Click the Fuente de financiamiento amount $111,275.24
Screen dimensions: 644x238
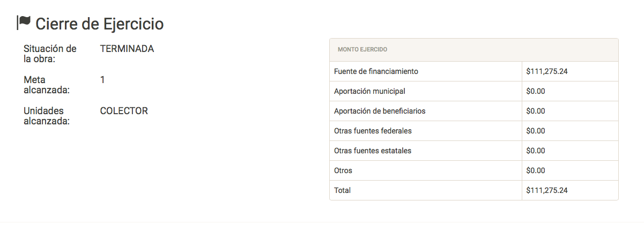[x=547, y=71]
